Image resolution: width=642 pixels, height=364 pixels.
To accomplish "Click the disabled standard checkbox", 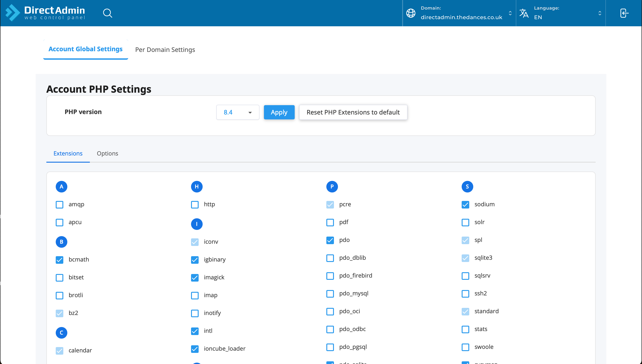I will click(465, 311).
